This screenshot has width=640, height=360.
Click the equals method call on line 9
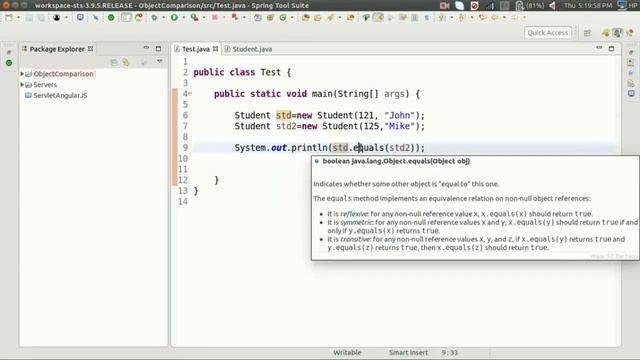[x=368, y=148]
